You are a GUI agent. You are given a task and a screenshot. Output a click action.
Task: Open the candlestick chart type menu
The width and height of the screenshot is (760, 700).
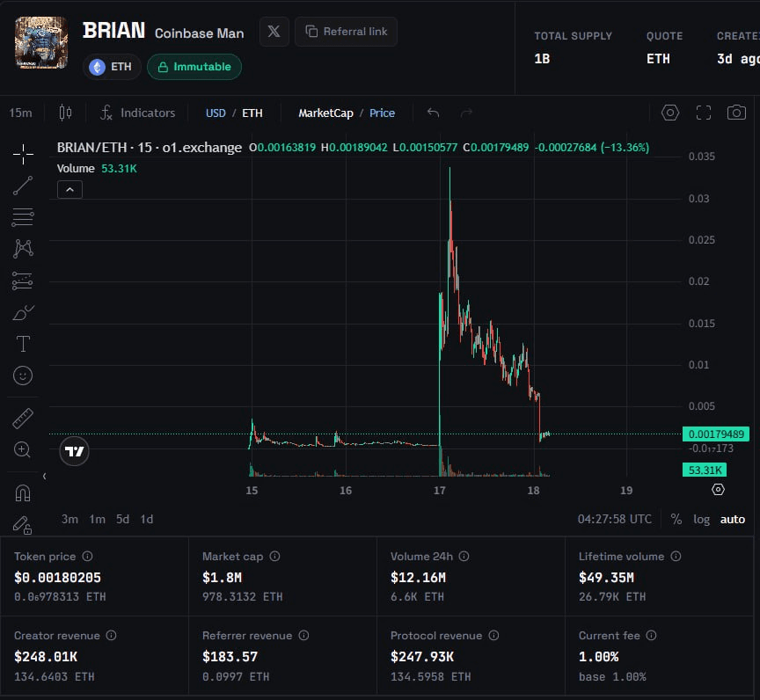tap(65, 113)
